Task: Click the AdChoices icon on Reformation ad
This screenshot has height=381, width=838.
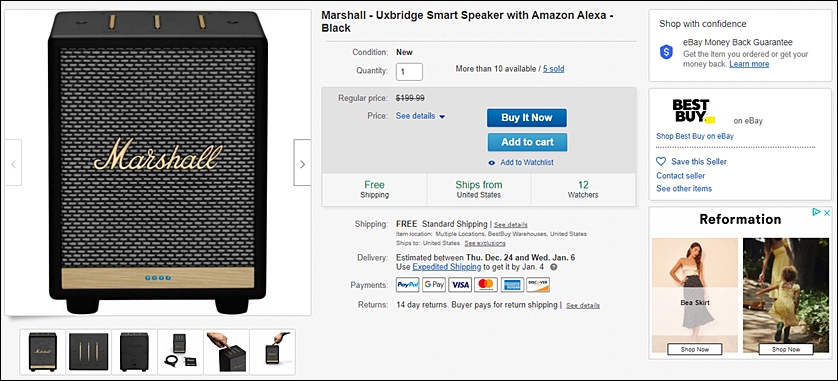Action: [816, 212]
